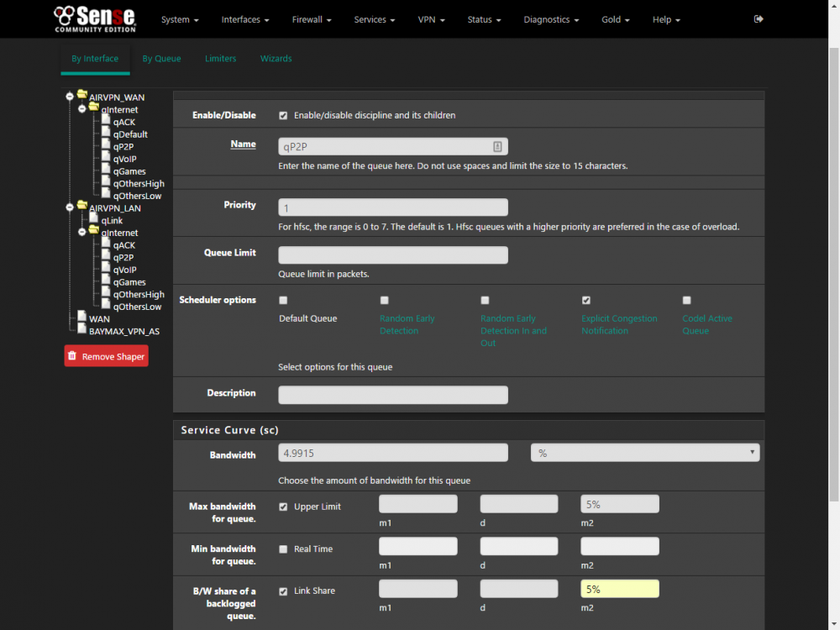Click the AIRVPN_WAN folder icon

pyautogui.click(x=82, y=95)
